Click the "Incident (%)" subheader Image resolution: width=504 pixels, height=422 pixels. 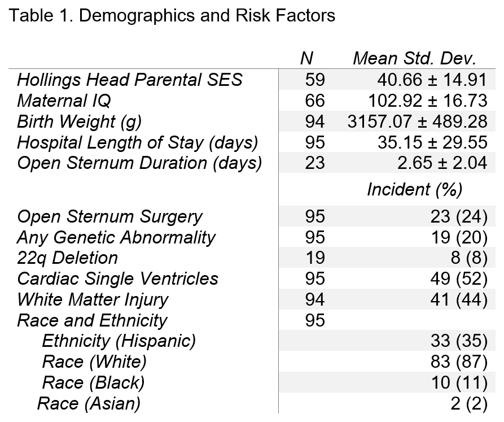(415, 190)
